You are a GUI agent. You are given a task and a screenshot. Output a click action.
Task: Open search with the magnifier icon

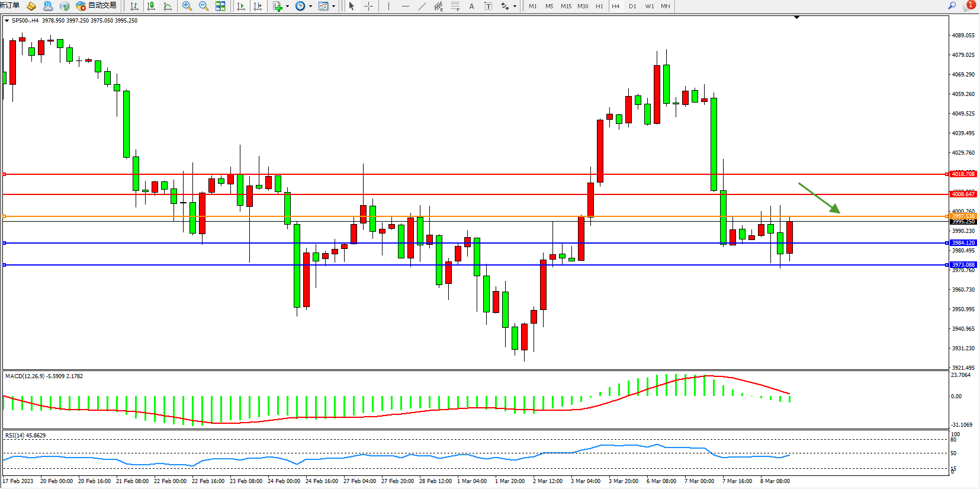(952, 6)
